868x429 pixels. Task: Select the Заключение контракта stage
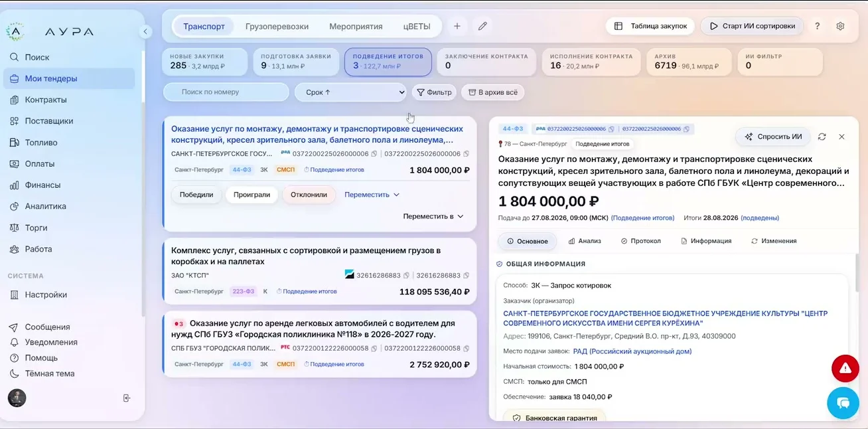pyautogui.click(x=486, y=62)
